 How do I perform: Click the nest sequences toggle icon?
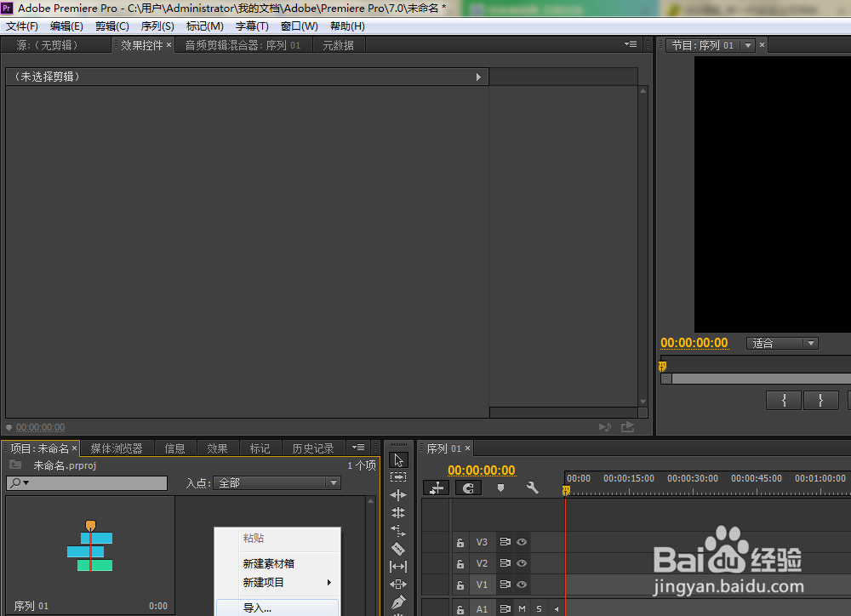point(437,488)
